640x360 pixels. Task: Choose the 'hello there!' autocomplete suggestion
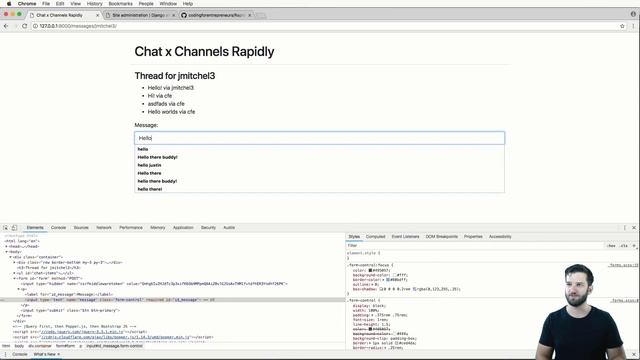coord(319,189)
